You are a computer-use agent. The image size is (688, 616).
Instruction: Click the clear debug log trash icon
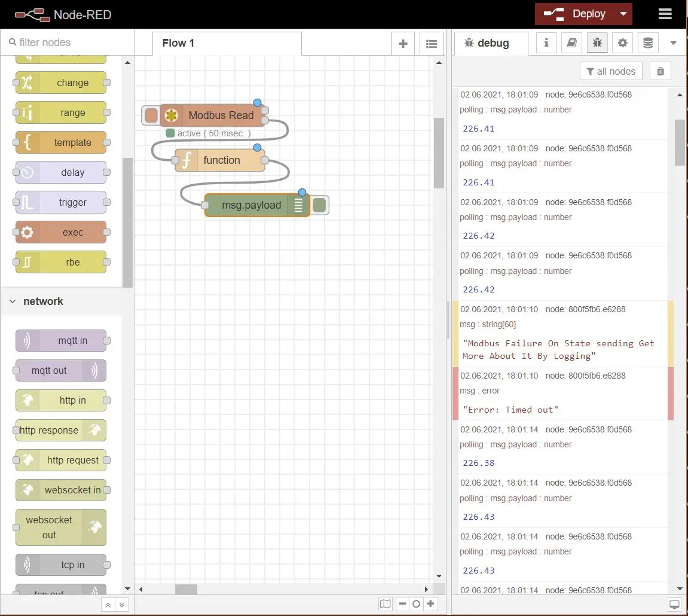point(660,71)
